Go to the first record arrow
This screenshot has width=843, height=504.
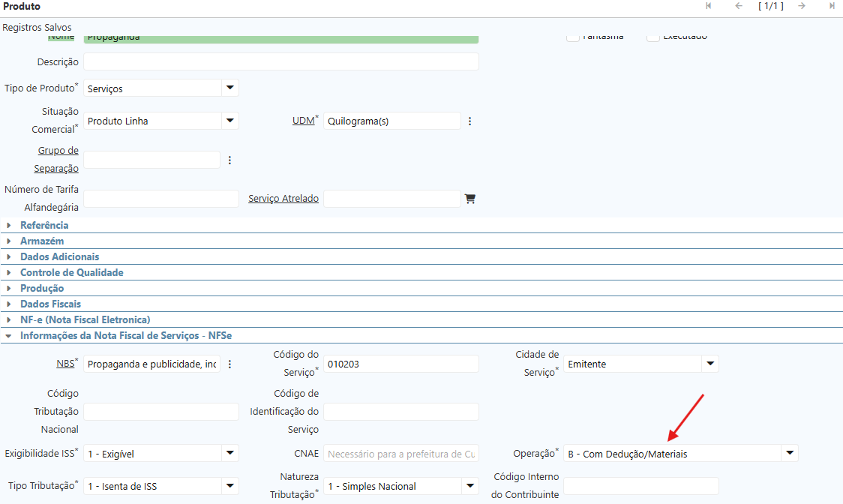click(709, 6)
